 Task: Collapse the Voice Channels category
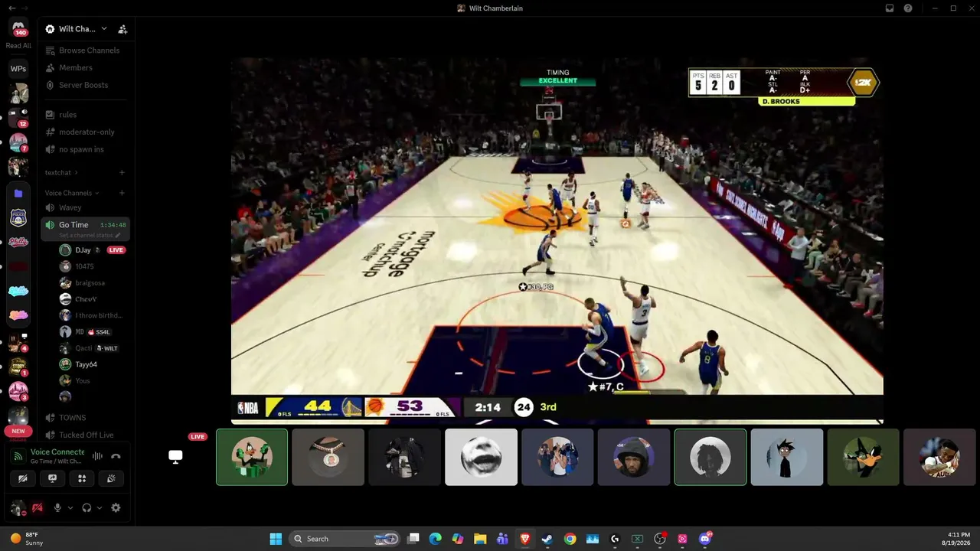click(x=72, y=193)
